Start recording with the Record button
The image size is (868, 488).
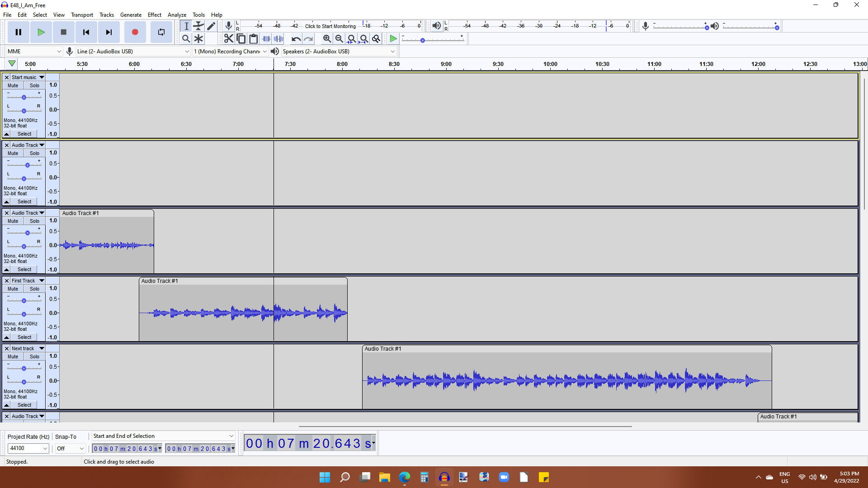135,32
